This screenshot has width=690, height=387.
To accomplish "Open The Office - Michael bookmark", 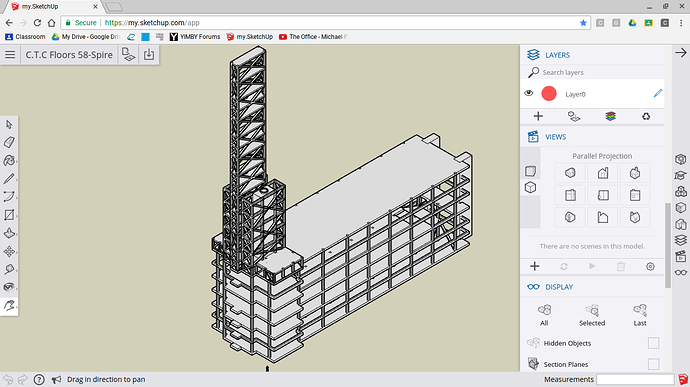I will click(x=313, y=37).
